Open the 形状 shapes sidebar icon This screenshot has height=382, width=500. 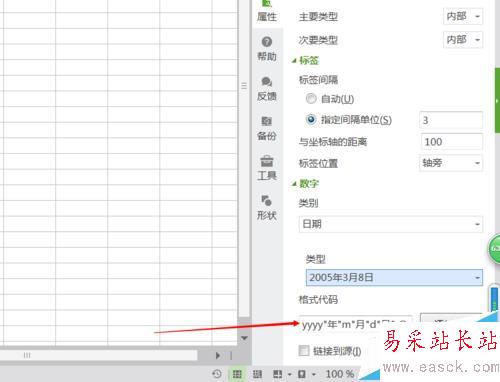tap(267, 208)
